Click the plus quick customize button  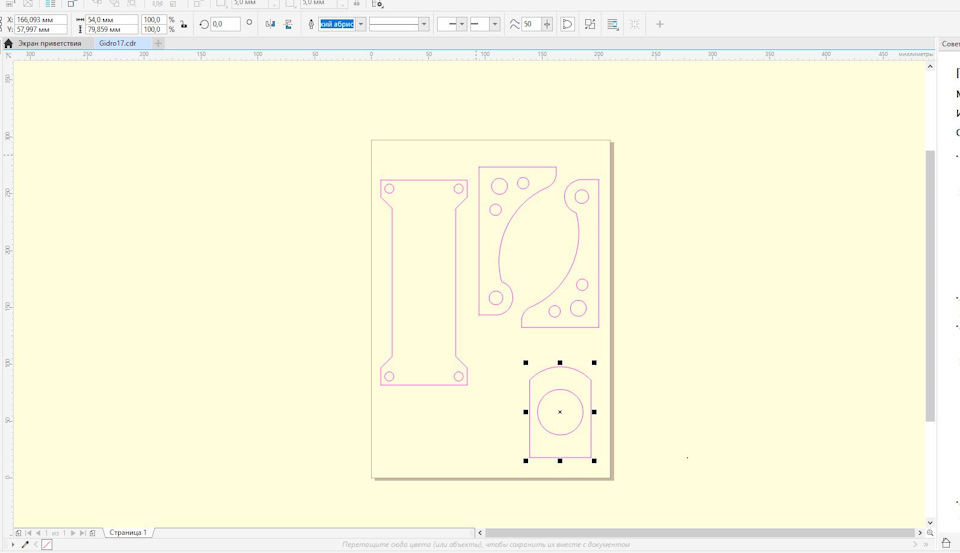(x=659, y=24)
